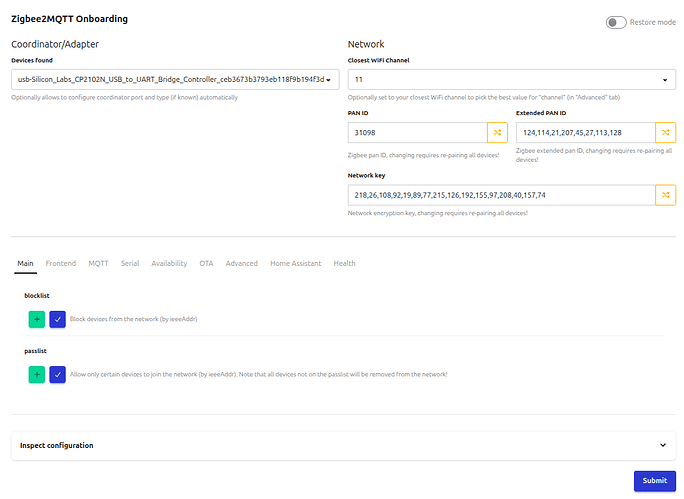684x499 pixels.
Task: Add a blocklist entry with plus button
Action: coord(37,319)
